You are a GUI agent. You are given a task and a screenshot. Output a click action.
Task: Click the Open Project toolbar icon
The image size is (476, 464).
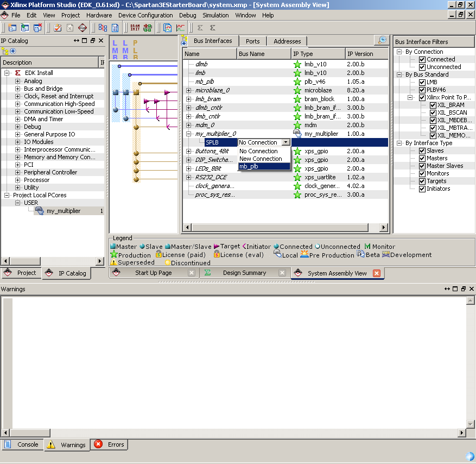coord(24,28)
